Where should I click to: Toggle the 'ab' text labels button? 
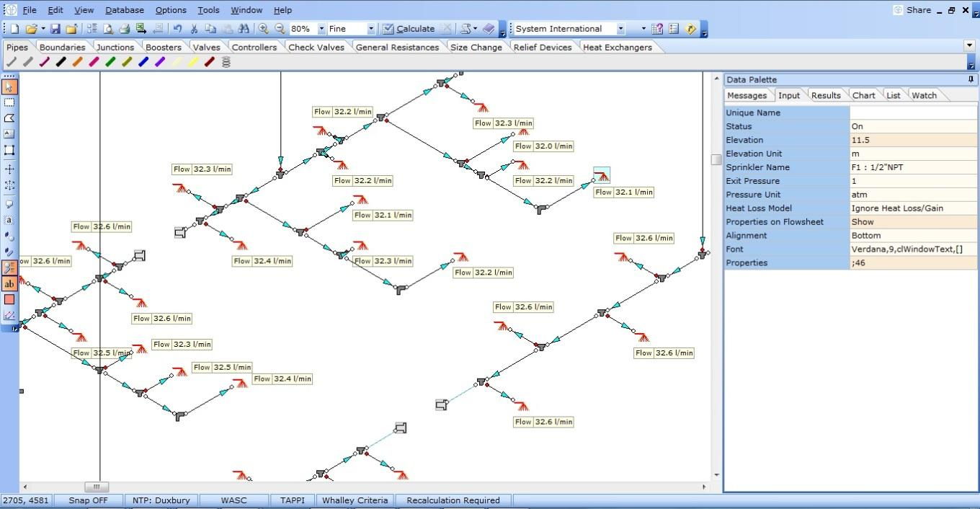point(9,284)
